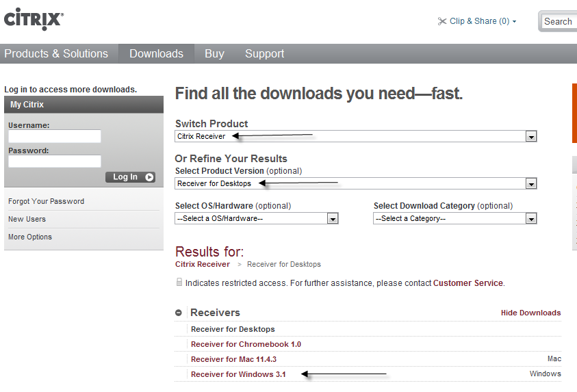This screenshot has width=577, height=392.
Task: Click the Hide Downloads link
Action: [x=530, y=313]
